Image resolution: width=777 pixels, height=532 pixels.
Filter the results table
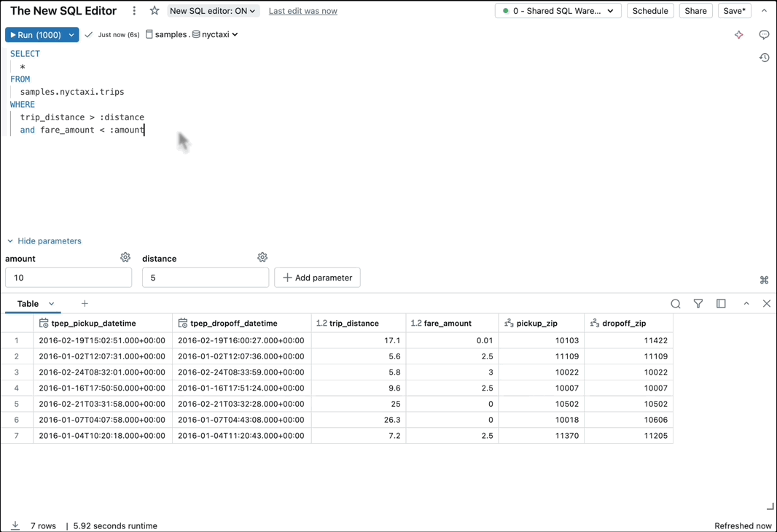point(698,304)
